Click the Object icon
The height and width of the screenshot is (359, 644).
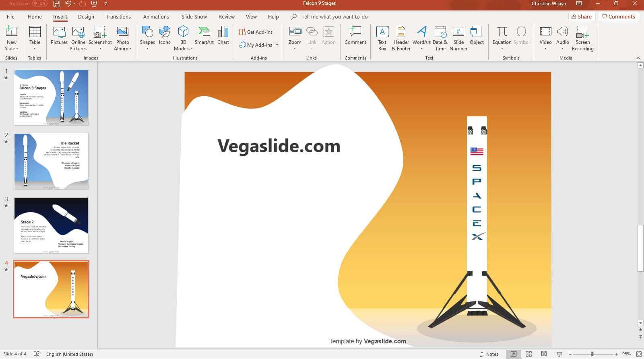point(477,32)
